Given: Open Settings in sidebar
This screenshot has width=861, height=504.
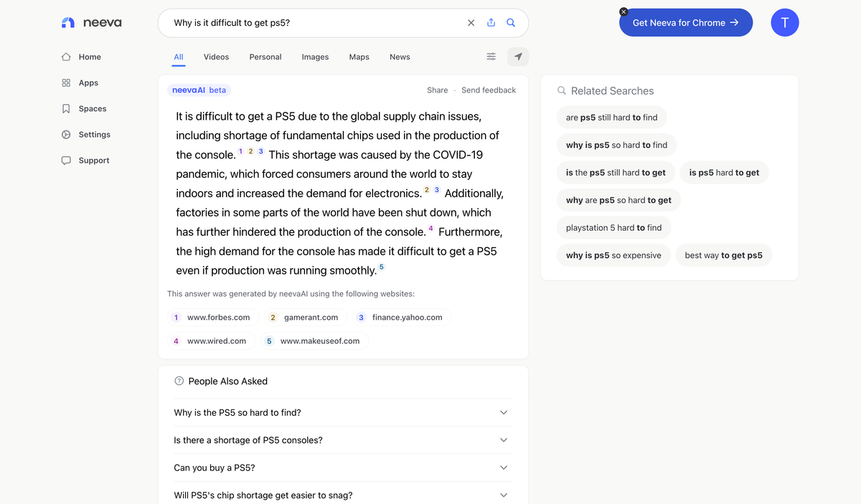Looking at the screenshot, I should (x=85, y=134).
